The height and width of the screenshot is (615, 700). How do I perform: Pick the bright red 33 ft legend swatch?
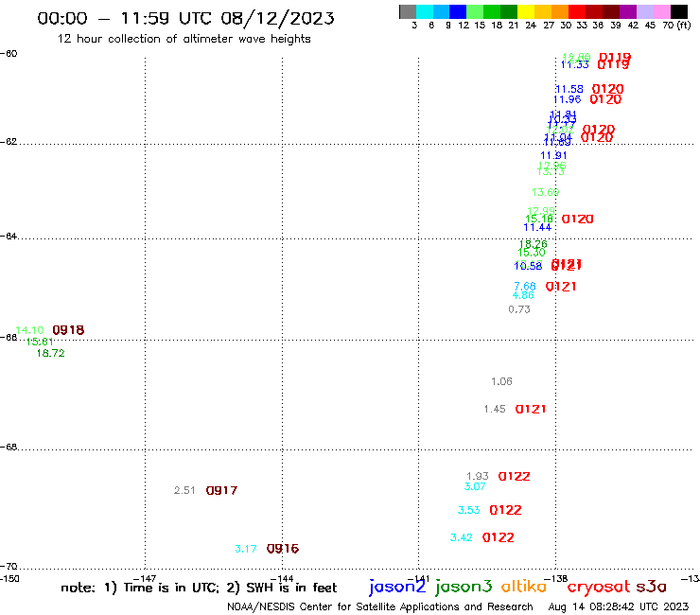click(577, 11)
